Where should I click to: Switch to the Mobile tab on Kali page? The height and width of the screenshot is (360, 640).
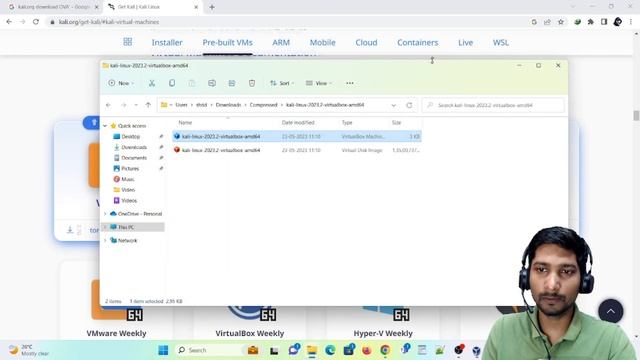coord(322,42)
